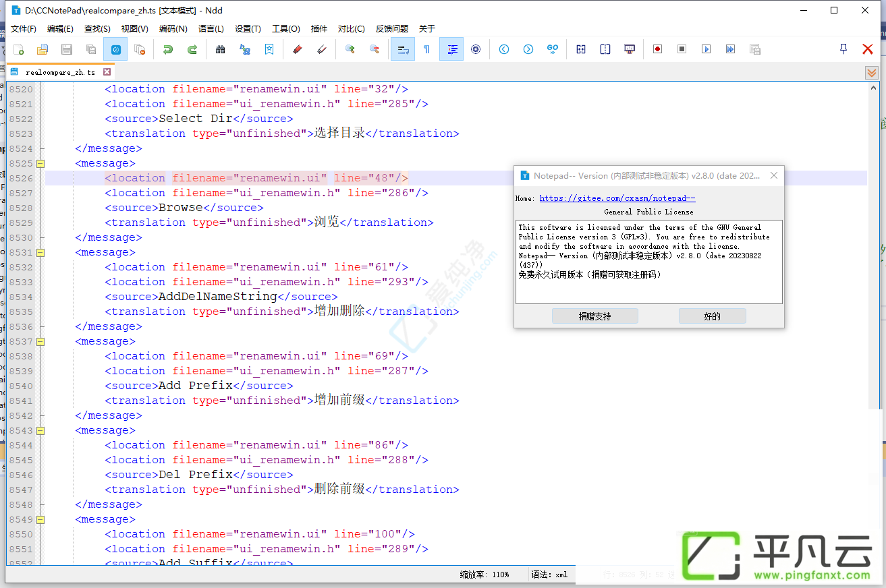886x588 pixels.
Task: Go to next position arrow icon
Action: coord(528,49)
